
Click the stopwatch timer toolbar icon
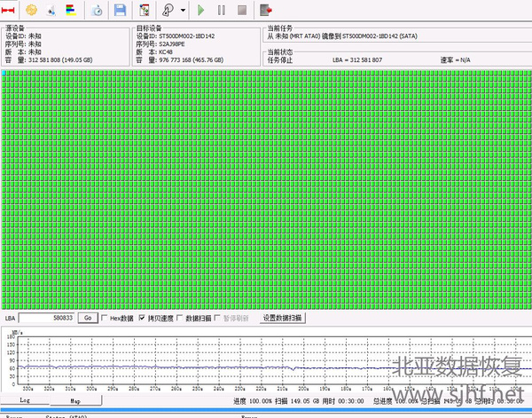point(97,10)
